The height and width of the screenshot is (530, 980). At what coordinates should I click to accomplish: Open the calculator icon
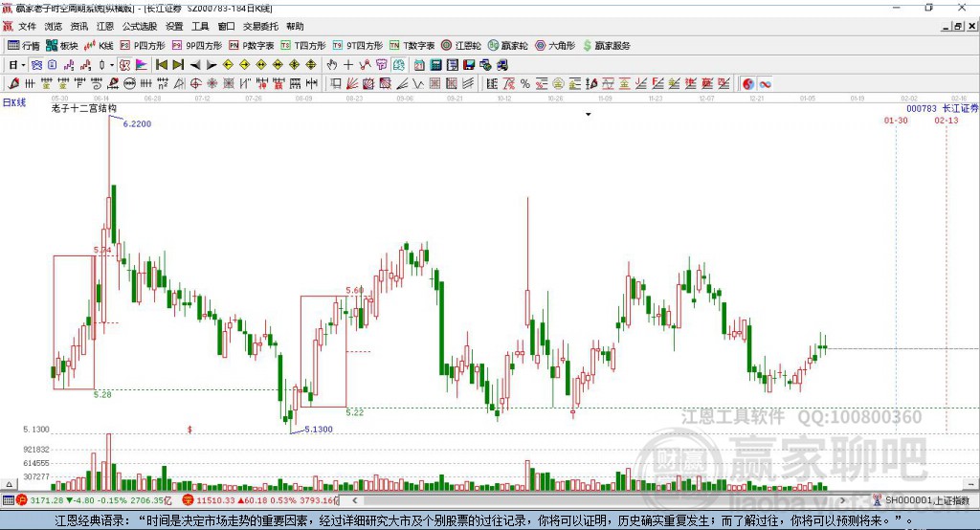click(x=435, y=65)
